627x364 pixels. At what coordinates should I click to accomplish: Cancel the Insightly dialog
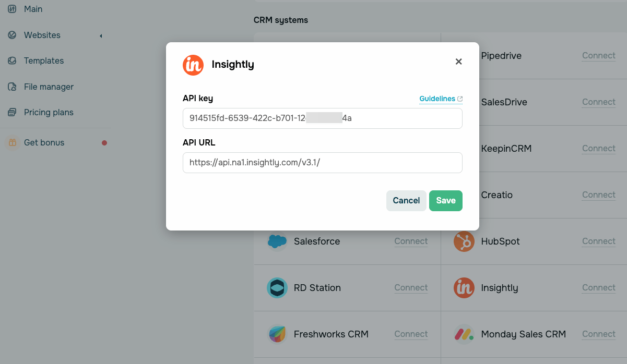[x=406, y=201]
